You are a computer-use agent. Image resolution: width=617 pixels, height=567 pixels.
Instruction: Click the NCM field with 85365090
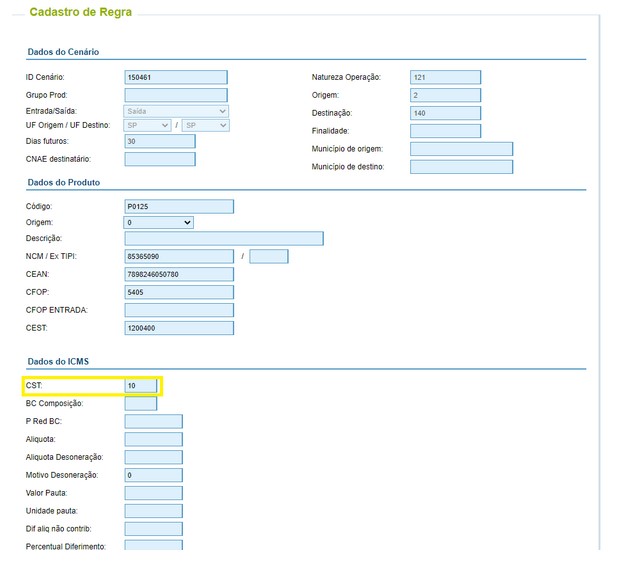pyautogui.click(x=179, y=256)
